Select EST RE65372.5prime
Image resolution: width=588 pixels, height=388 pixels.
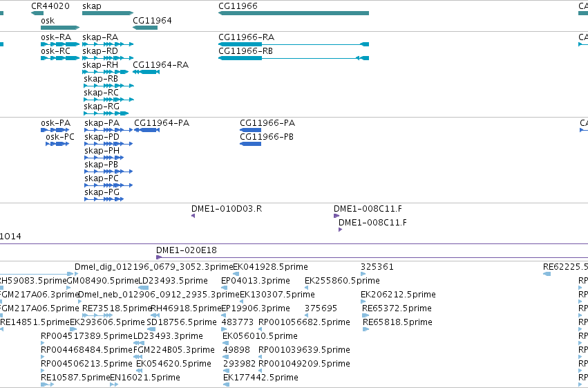397,308
